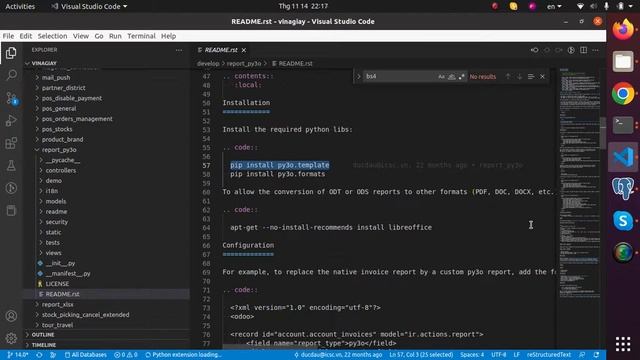Viewport: 640px width, 360px height.
Task: Open Explorer more actions ellipsis
Action: [x=179, y=50]
